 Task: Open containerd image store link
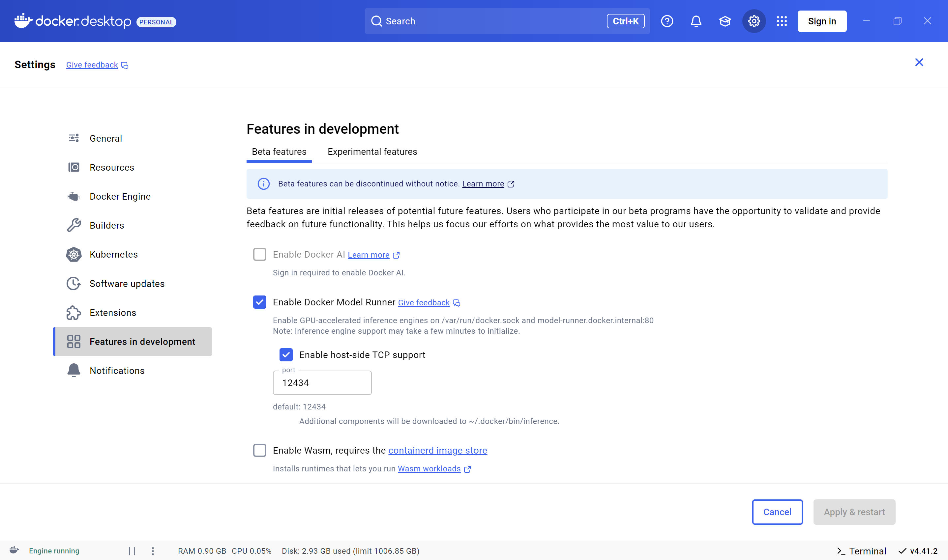(x=437, y=450)
